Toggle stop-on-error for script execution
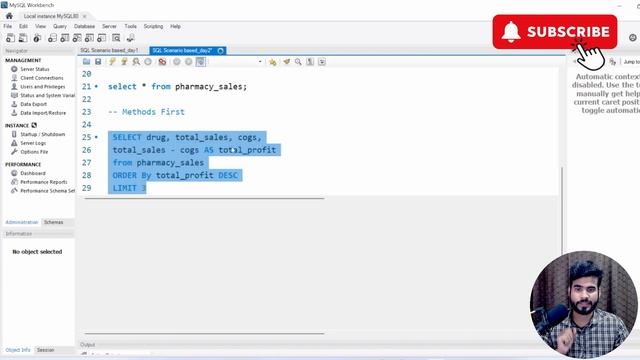640x360 pixels. [x=162, y=62]
